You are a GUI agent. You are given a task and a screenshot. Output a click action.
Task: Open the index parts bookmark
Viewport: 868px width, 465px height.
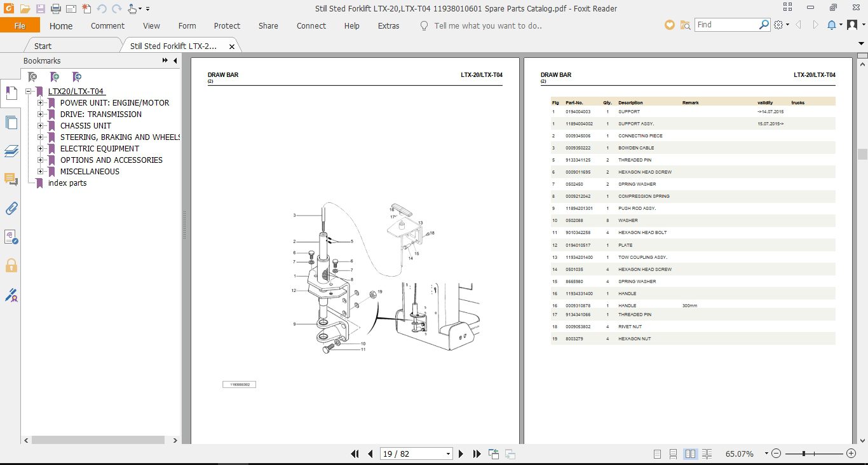pos(67,183)
